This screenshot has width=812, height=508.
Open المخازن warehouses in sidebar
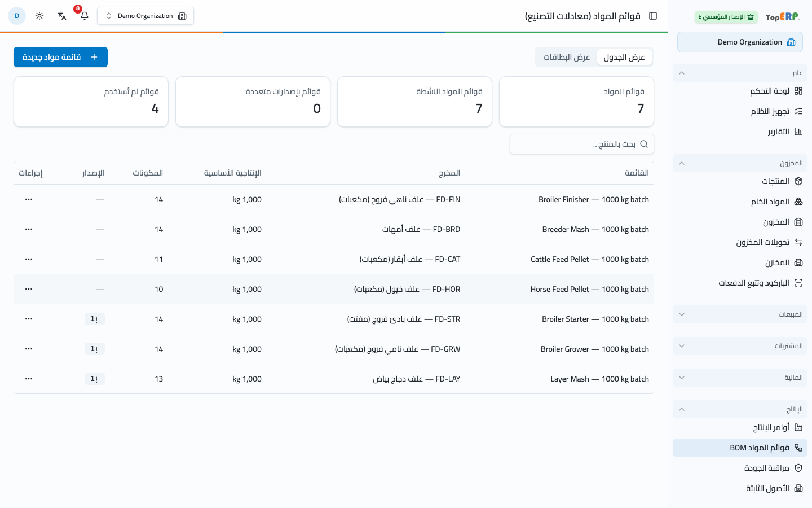(x=740, y=262)
